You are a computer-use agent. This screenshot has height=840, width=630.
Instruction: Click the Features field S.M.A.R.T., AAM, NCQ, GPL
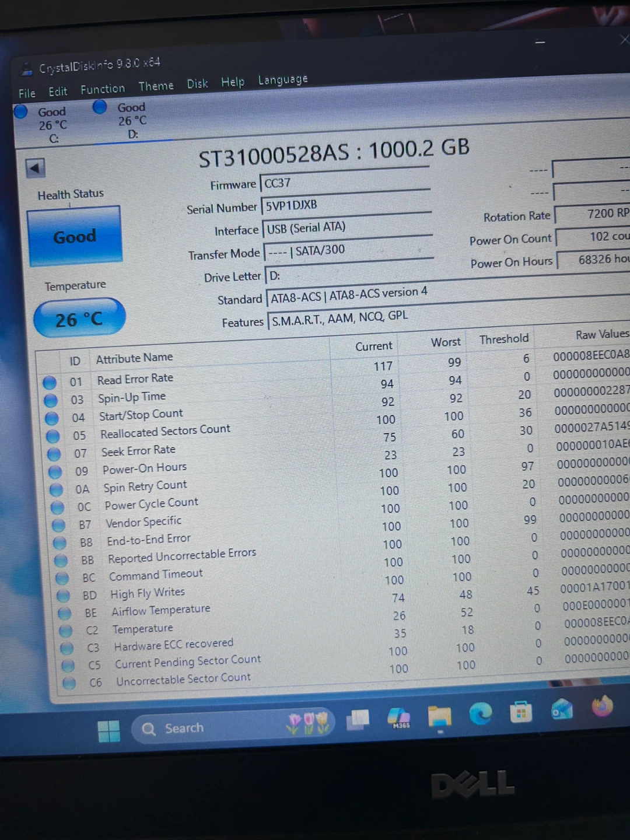click(x=449, y=313)
